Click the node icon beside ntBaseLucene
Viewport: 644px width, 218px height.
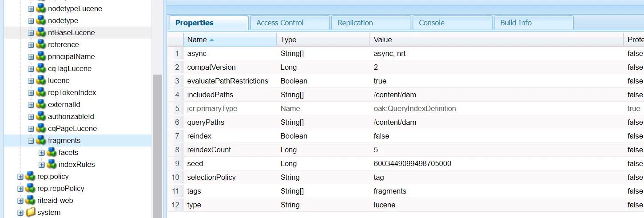click(x=41, y=32)
